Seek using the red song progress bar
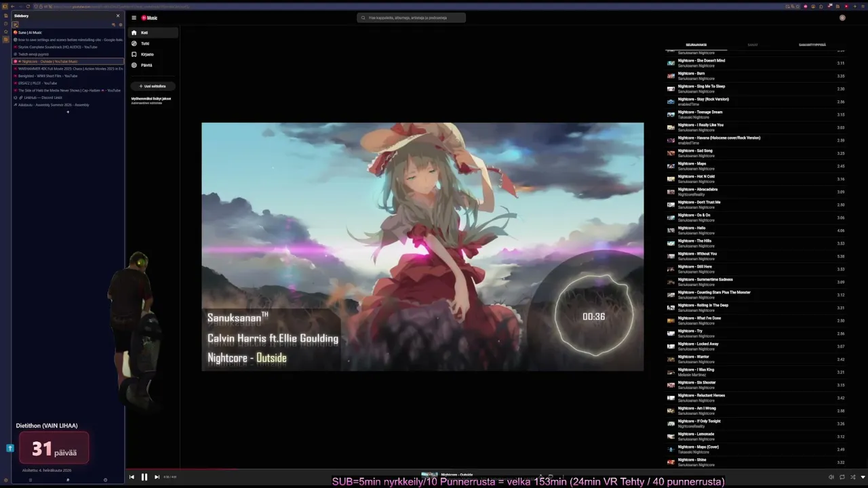The image size is (868, 488). coord(495,468)
